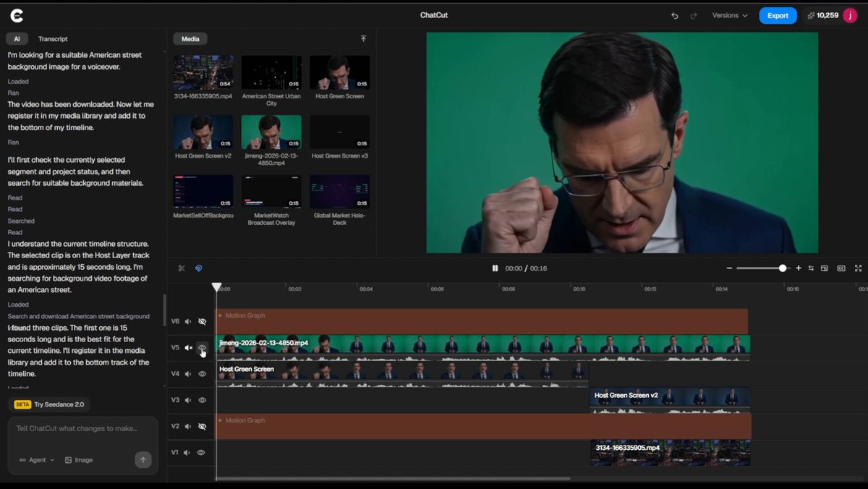Undo the last edit

pyautogui.click(x=675, y=15)
